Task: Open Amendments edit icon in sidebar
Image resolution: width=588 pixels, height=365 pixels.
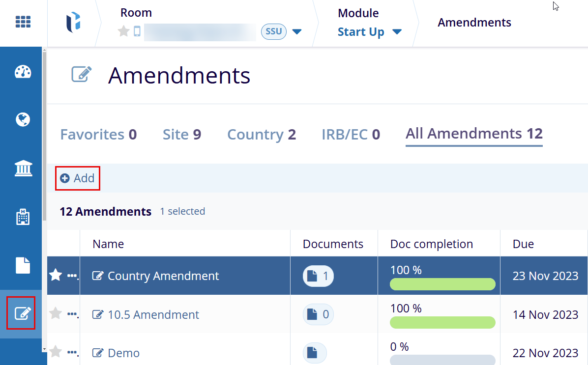Action: click(x=21, y=313)
